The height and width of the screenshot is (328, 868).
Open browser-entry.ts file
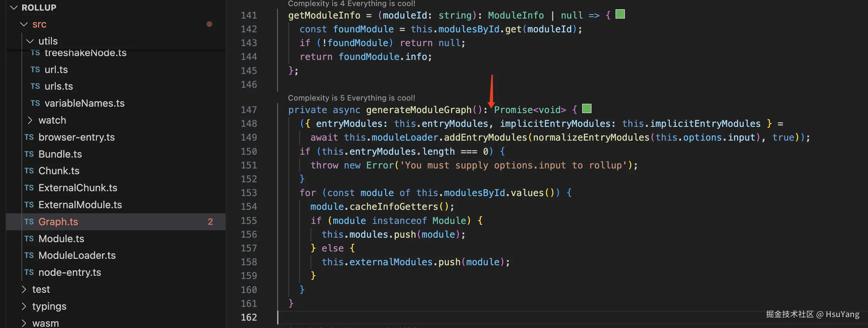point(76,137)
